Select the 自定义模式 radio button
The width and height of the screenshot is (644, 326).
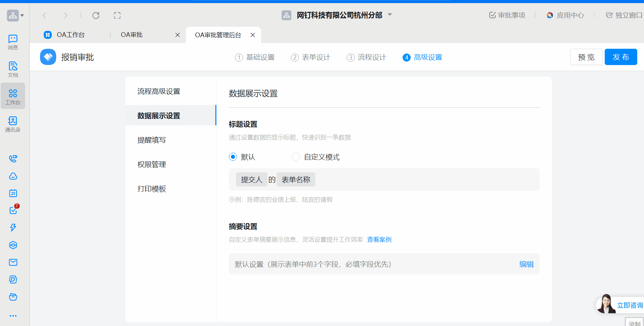pos(296,157)
